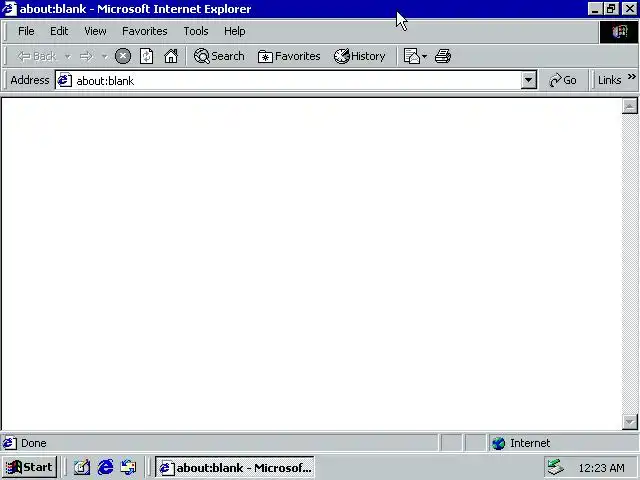Screen dimensions: 640x480
Task: Click the disabled Back button
Action: (36, 56)
